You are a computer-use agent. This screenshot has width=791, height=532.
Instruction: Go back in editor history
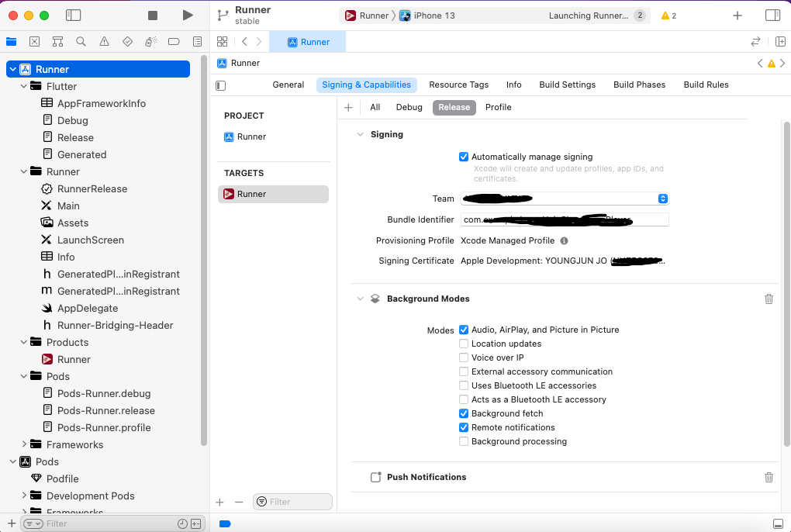pos(244,41)
